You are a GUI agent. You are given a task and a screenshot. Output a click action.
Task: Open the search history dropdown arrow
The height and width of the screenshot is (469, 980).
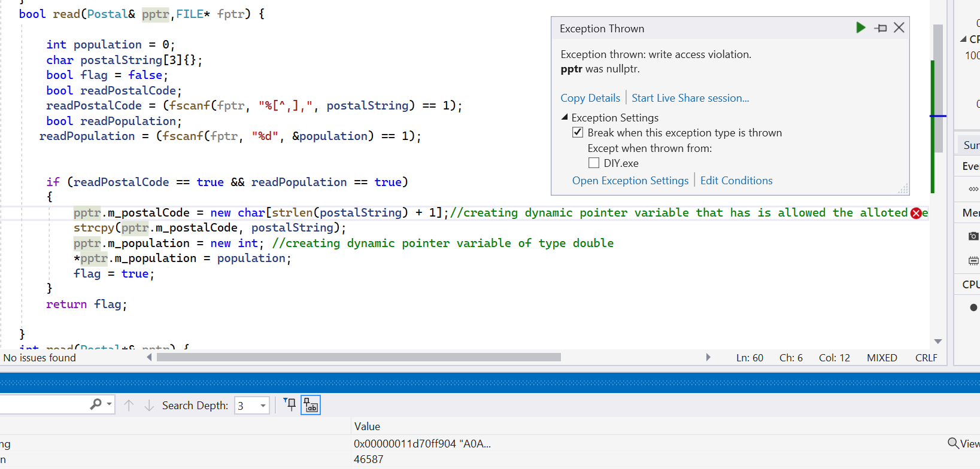pyautogui.click(x=110, y=404)
